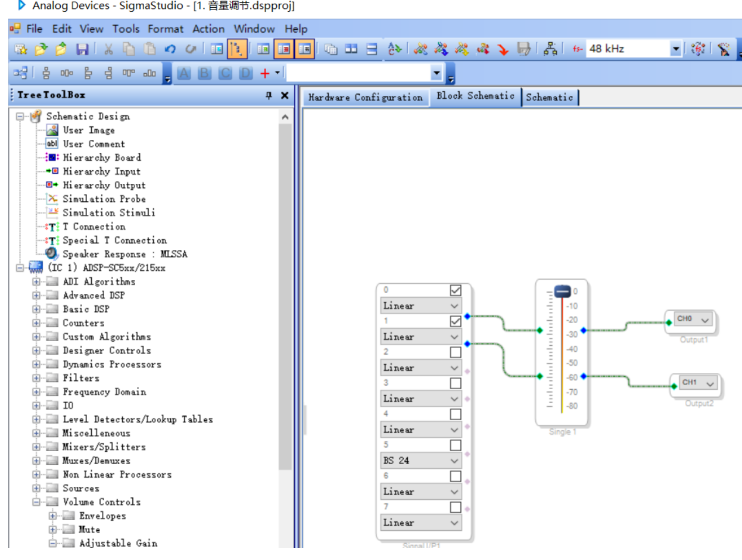Click the New Project toolbar icon

tap(21, 49)
